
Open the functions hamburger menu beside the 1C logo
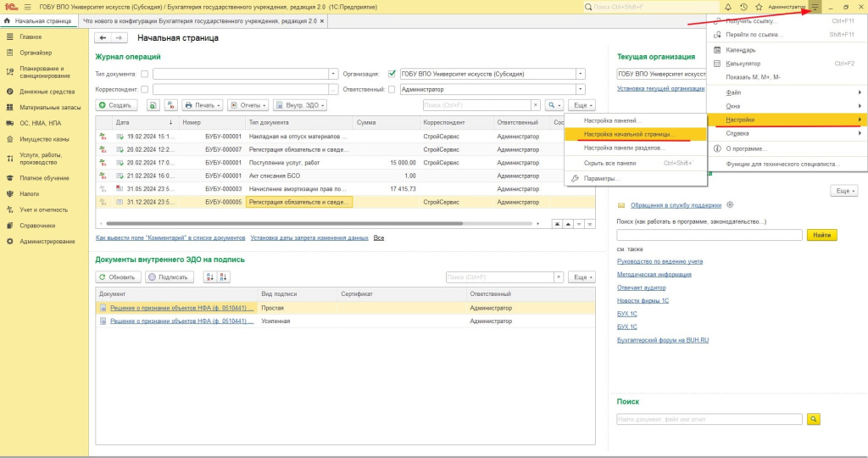27,7
